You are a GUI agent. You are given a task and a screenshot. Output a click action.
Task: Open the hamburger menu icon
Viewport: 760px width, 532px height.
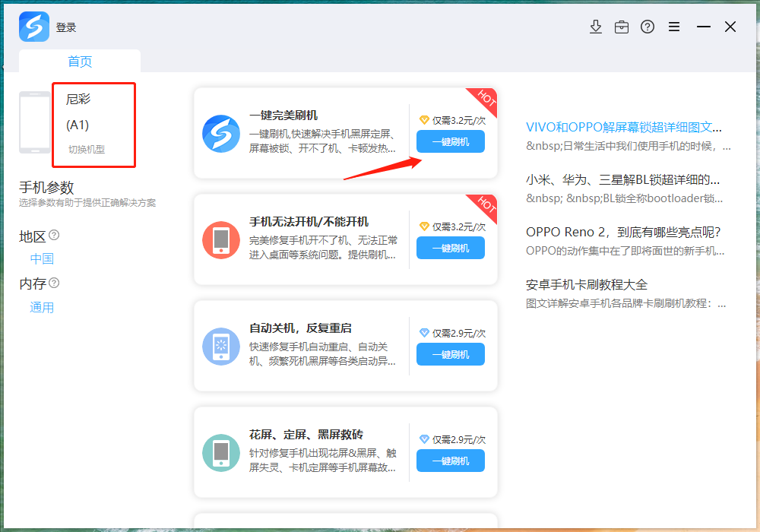pyautogui.click(x=674, y=27)
